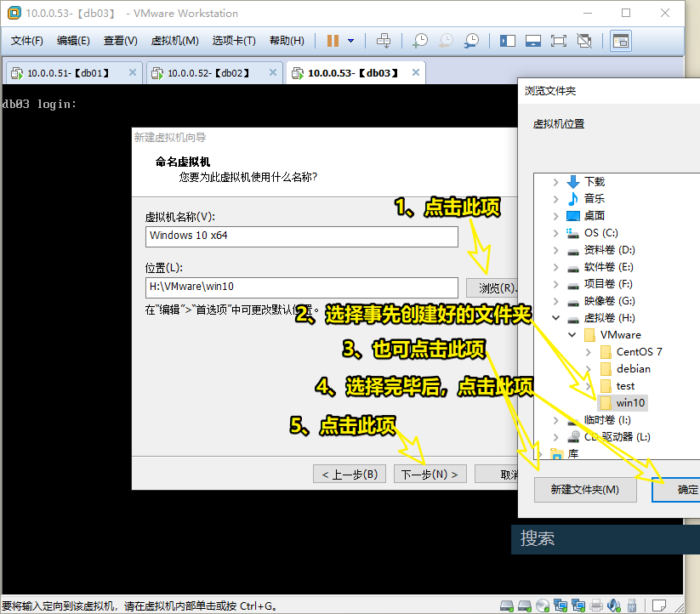Toggle the library sidebar view

[508, 41]
